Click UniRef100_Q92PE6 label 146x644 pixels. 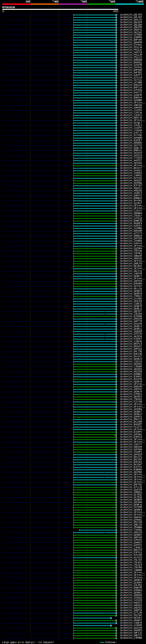[131, 364]
